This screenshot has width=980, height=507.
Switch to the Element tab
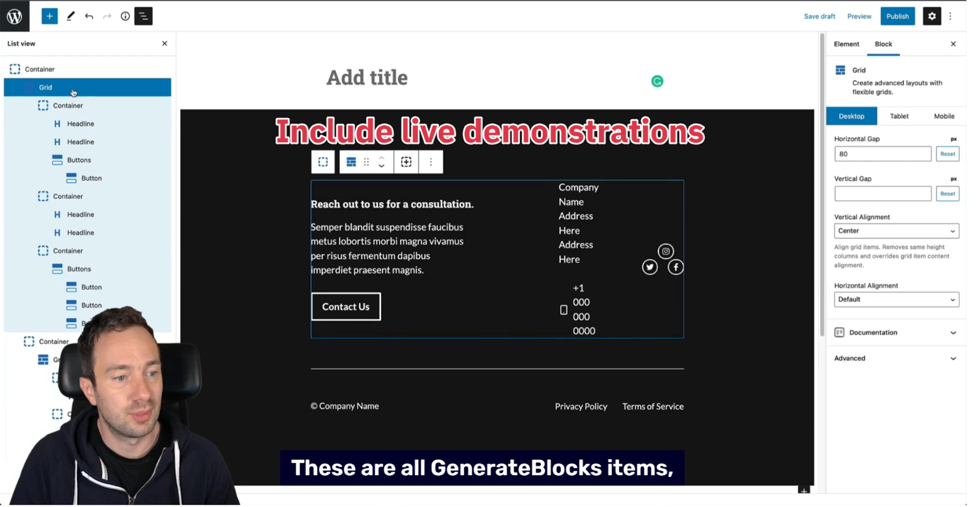click(x=846, y=44)
